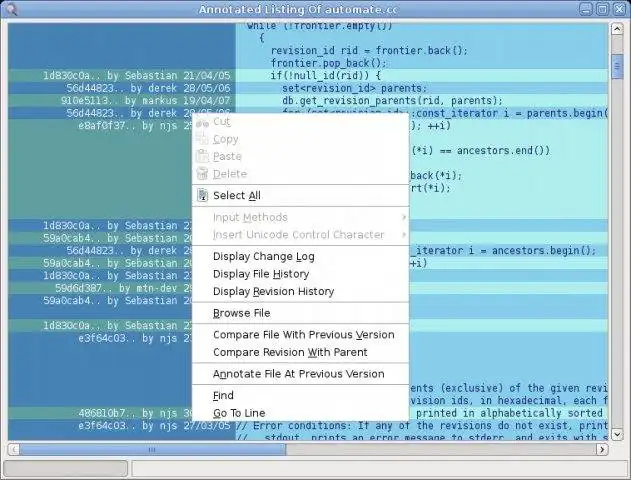
Task: Choose Browse File
Action: 300,313
